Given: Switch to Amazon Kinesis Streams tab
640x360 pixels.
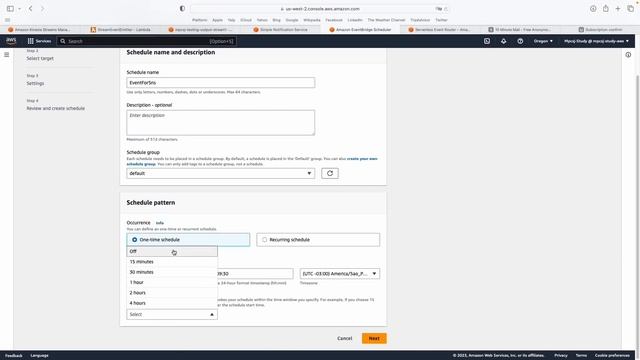Looking at the screenshot, I should pyautogui.click(x=40, y=29).
